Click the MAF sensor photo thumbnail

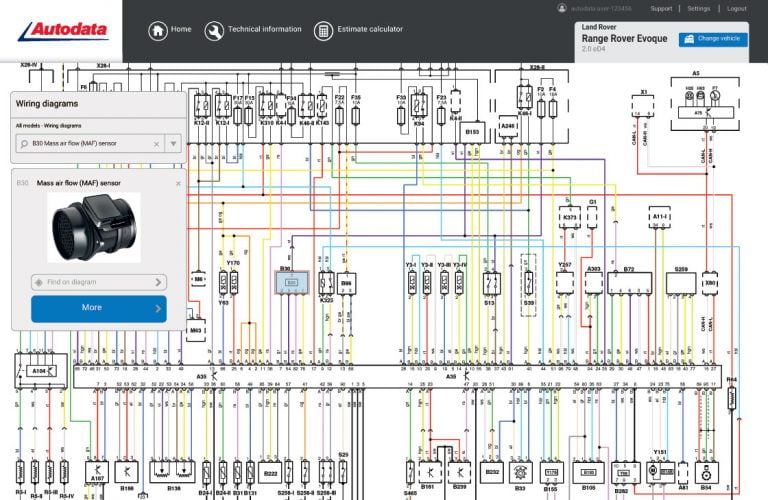93,227
